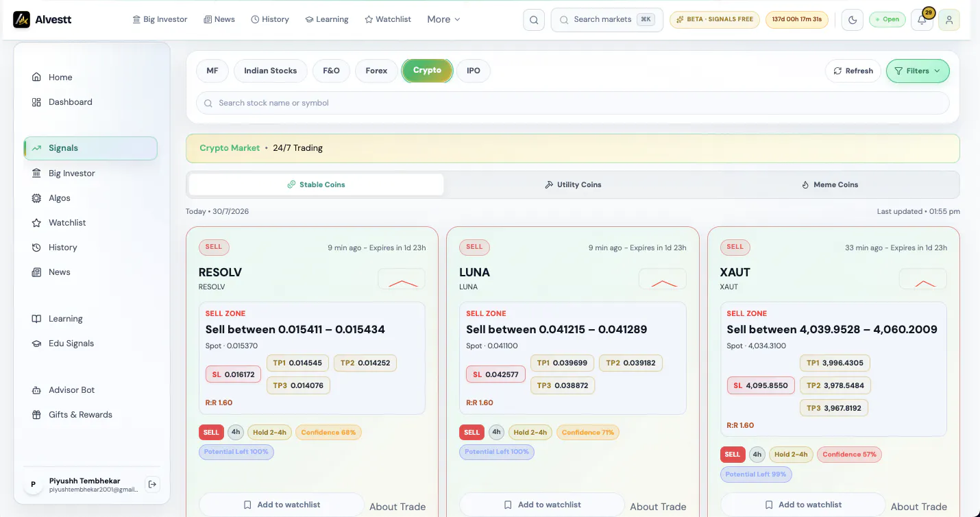Click Piyushh Tembhekar profile name
The width and height of the screenshot is (980, 517).
pyautogui.click(x=84, y=481)
